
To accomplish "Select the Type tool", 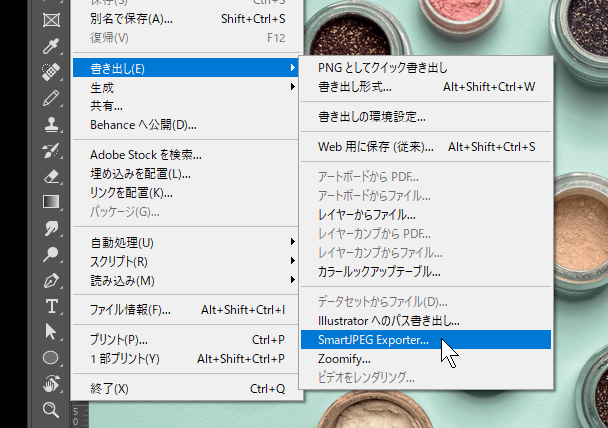I will tap(51, 306).
